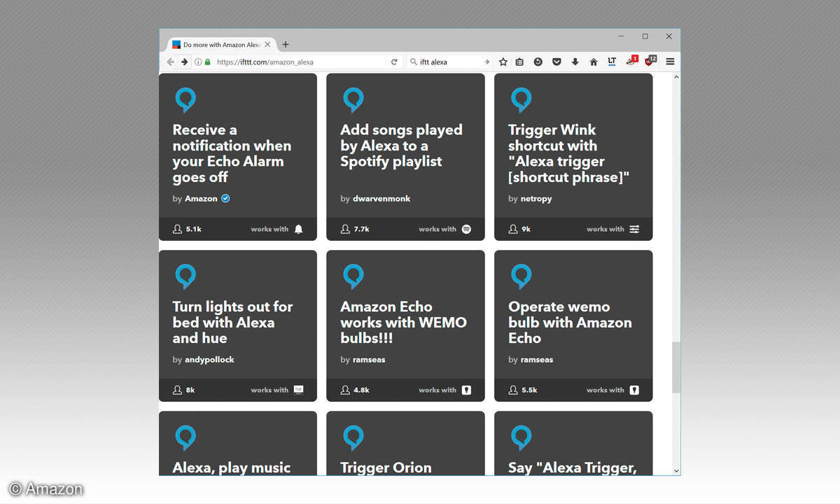840x504 pixels.
Task: Click author ramseas on Operate wemo bulb card
Action: [537, 360]
